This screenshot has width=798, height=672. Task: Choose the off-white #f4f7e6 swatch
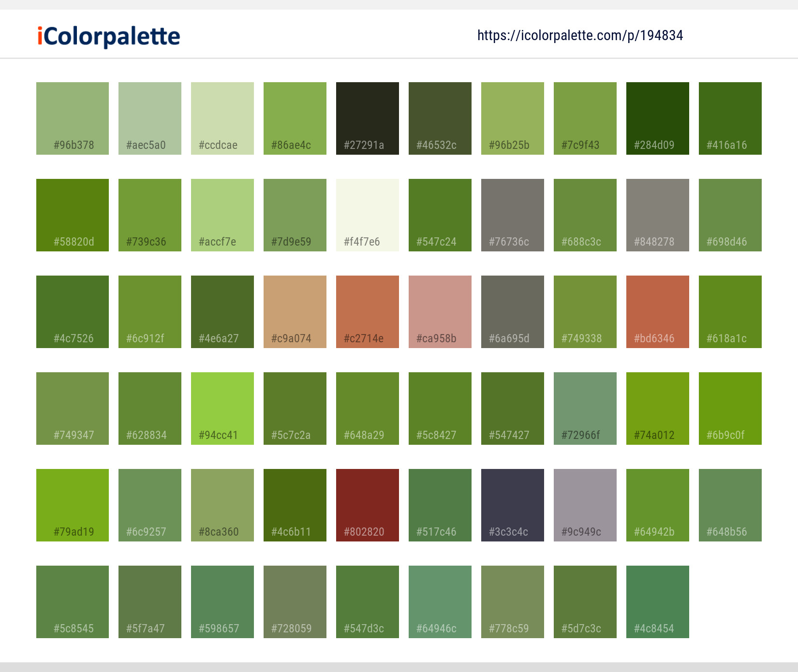[x=368, y=215]
